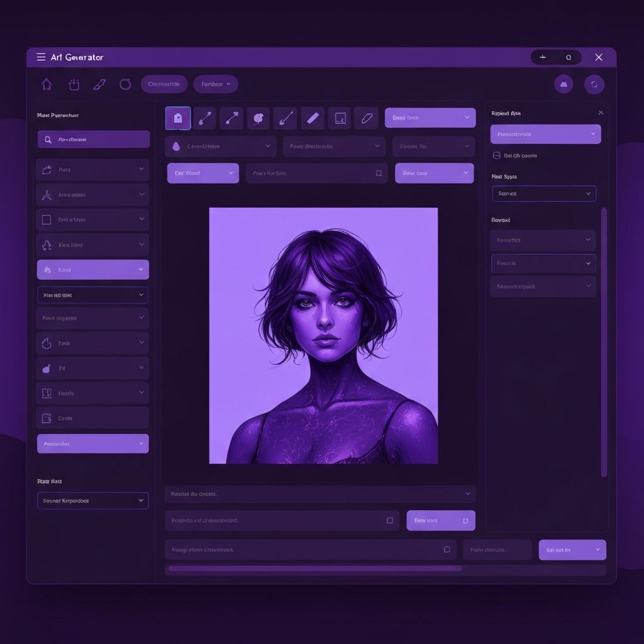Tick the checkbox in the third bottom input row

[447, 549]
